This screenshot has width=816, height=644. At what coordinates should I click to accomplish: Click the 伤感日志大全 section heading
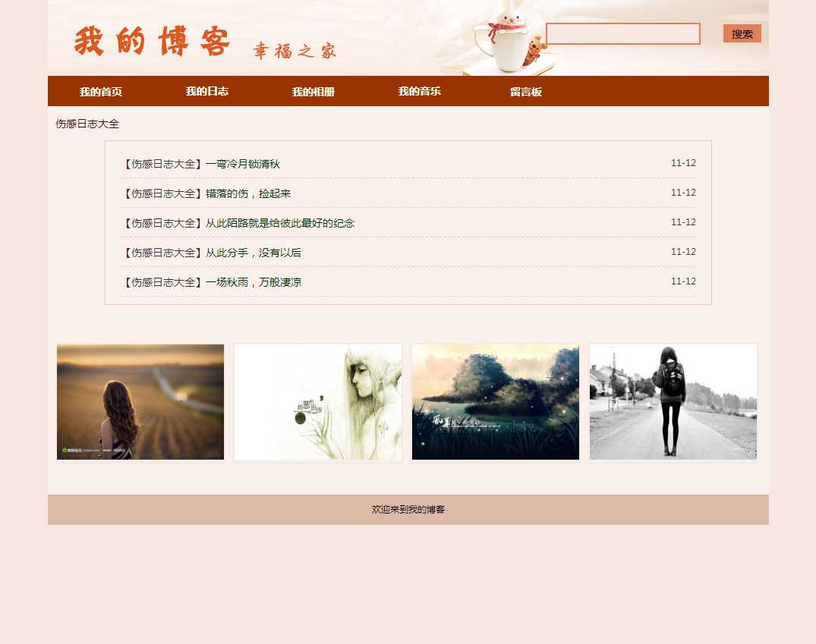coord(87,124)
